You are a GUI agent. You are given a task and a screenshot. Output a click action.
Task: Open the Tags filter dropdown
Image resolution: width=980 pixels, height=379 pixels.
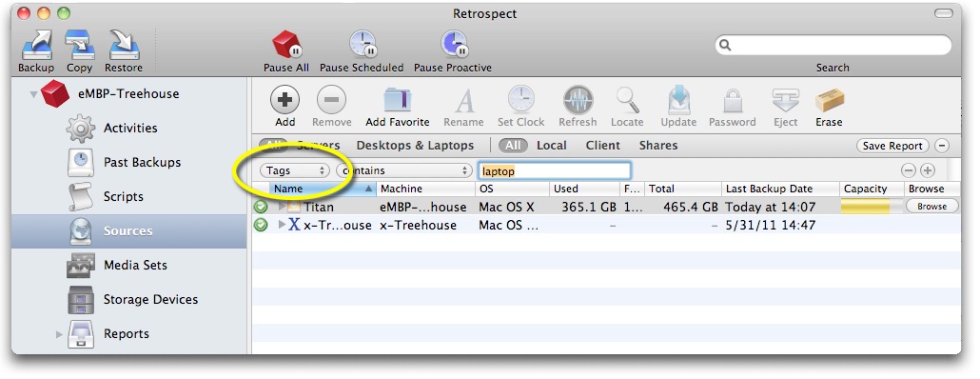pyautogui.click(x=294, y=170)
